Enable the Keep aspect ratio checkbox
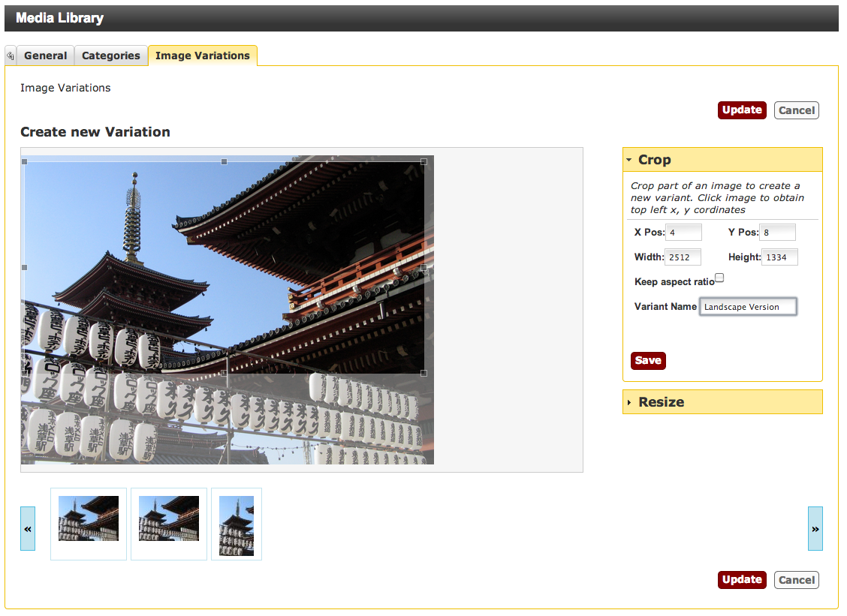Image resolution: width=847 pixels, height=616 pixels. click(x=719, y=278)
